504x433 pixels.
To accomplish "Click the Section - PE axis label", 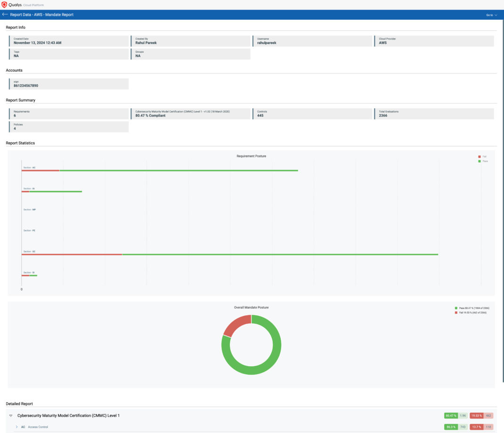I will [x=29, y=230].
